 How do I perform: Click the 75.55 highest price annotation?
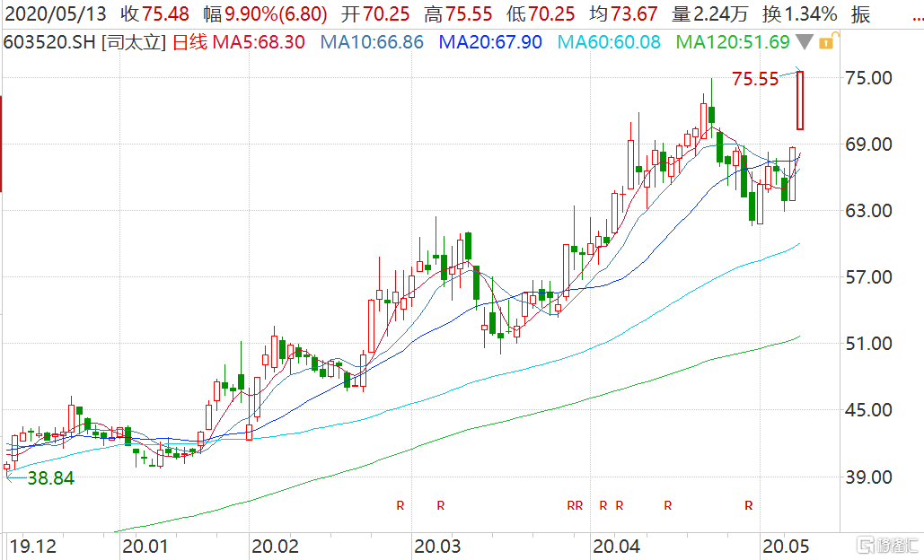[755, 79]
